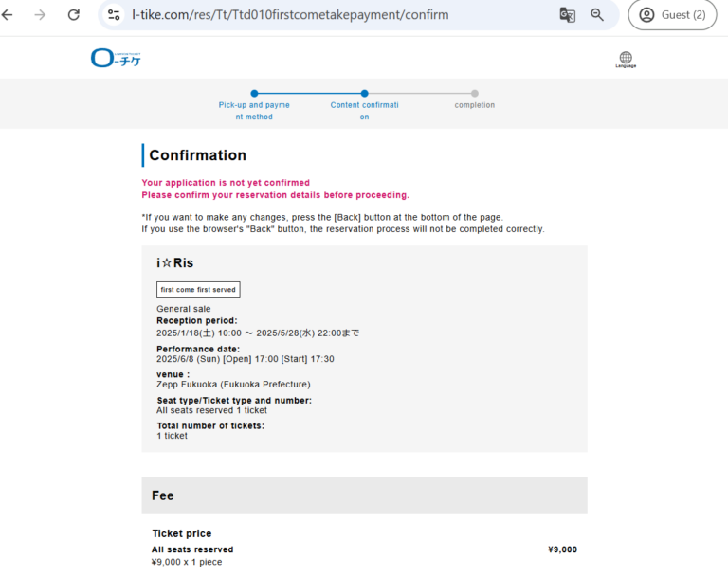Click the first come first served badge
This screenshot has width=728, height=576.
pos(198,290)
